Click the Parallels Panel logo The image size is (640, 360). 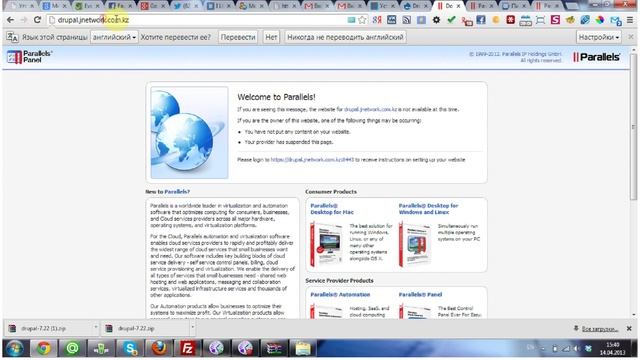pos(29,57)
